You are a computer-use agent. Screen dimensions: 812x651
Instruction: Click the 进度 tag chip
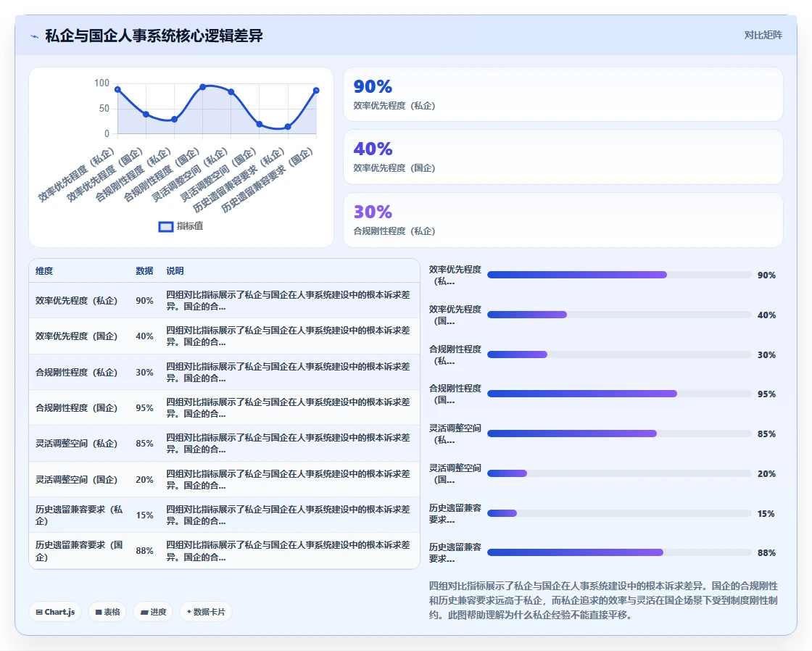click(x=153, y=612)
